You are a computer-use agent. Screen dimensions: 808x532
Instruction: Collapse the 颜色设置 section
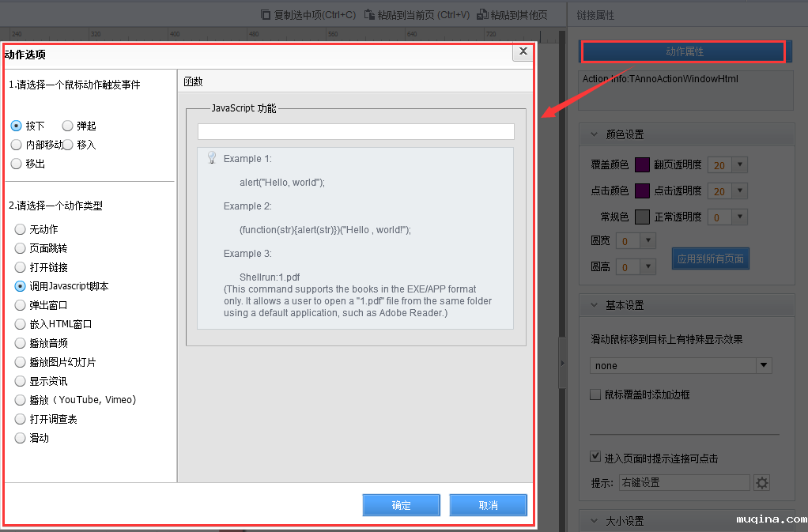pyautogui.click(x=594, y=134)
